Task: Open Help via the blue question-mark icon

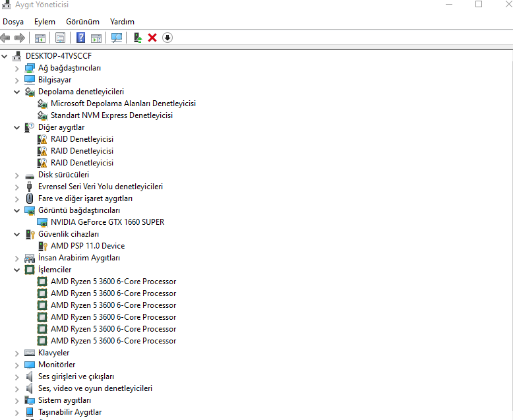Action: pyautogui.click(x=80, y=38)
